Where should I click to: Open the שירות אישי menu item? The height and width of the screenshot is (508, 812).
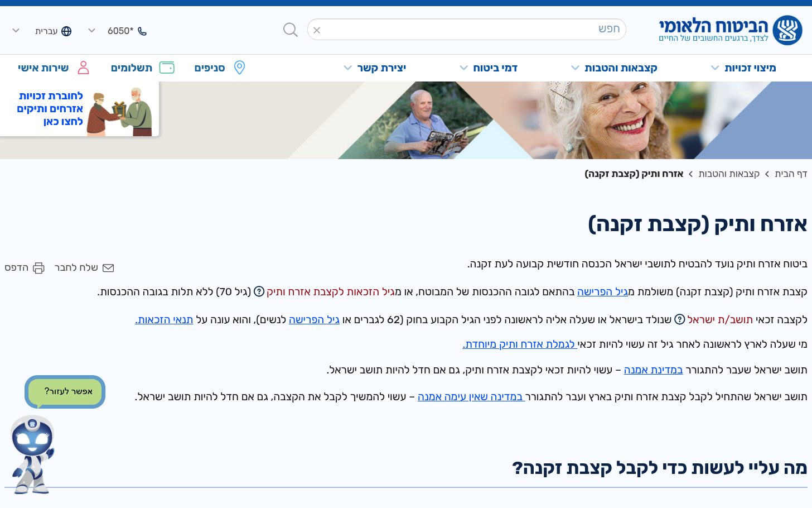[x=43, y=68]
